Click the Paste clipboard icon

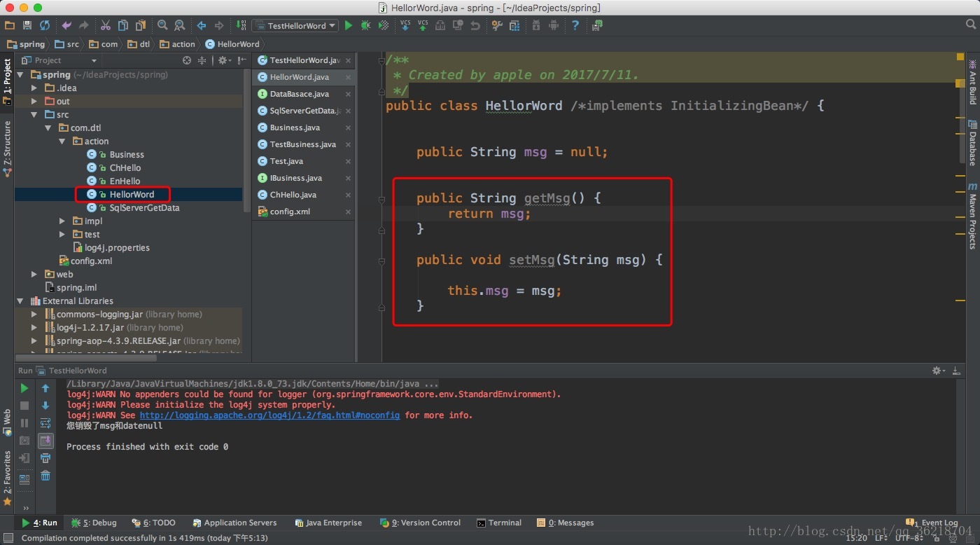click(x=140, y=25)
